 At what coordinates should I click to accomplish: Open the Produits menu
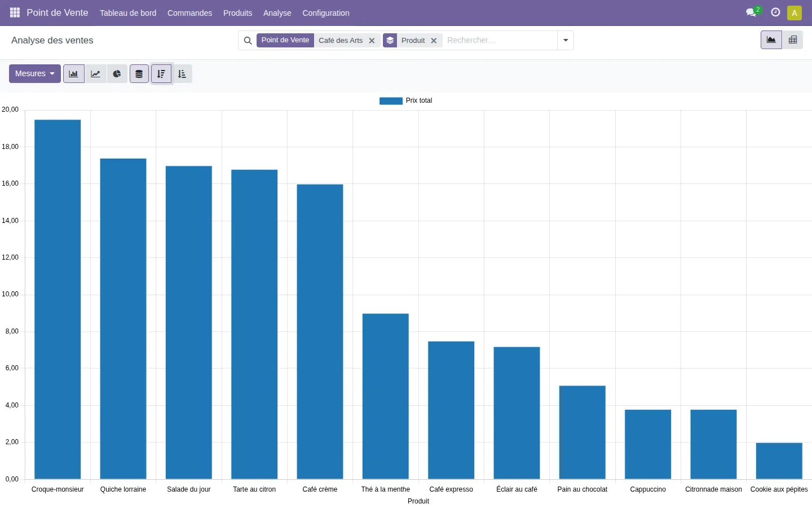click(237, 13)
